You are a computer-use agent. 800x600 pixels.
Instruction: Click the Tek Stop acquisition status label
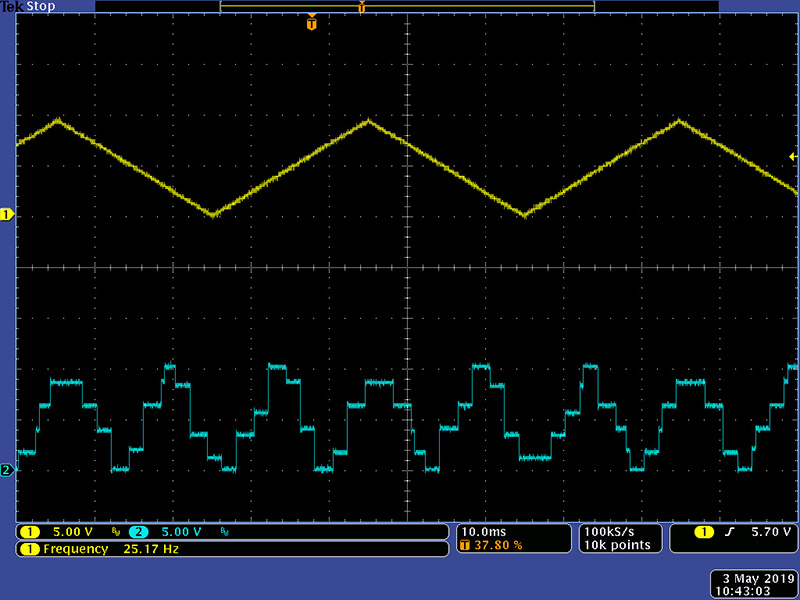pyautogui.click(x=27, y=6)
